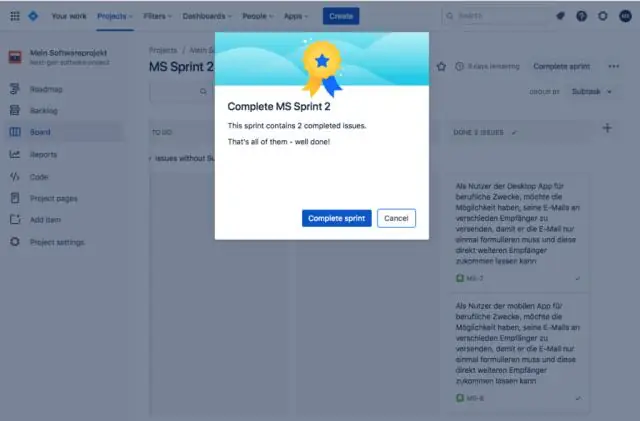This screenshot has height=421, width=640.
Task: Click the search magnifier in board filter
Action: pos(203,91)
